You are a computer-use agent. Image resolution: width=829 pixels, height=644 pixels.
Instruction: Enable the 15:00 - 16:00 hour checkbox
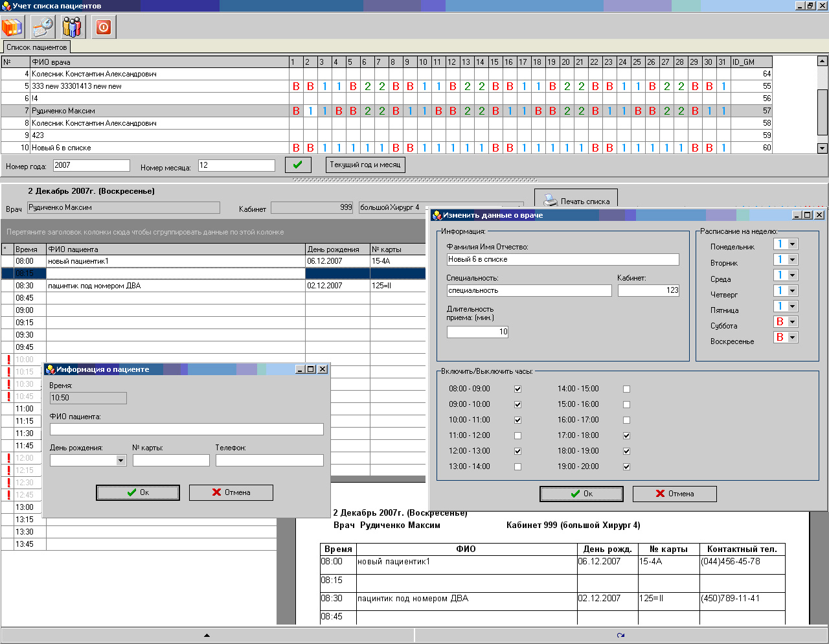click(x=626, y=405)
